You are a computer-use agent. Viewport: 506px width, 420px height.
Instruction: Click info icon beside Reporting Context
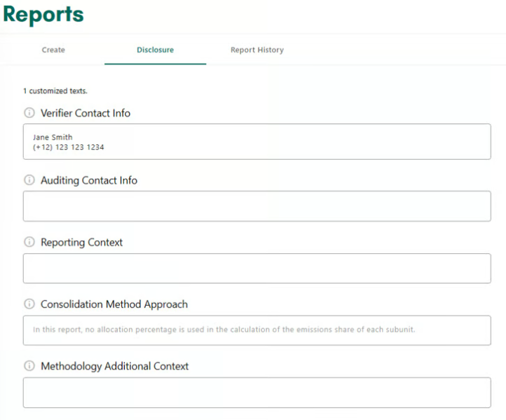[x=29, y=242]
